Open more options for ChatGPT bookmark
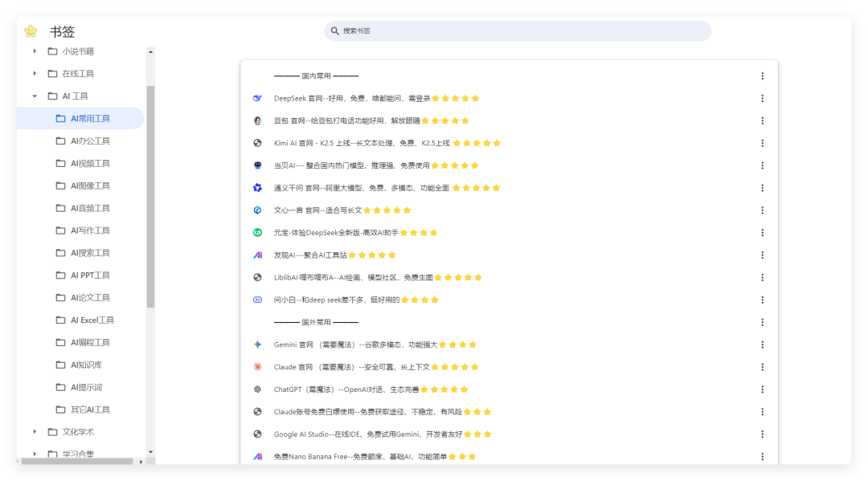Image resolution: width=868 pixels, height=481 pixels. coord(762,389)
